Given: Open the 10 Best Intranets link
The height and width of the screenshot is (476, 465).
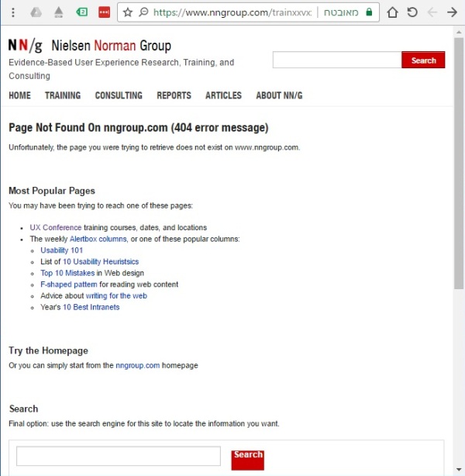Looking at the screenshot, I should (91, 307).
